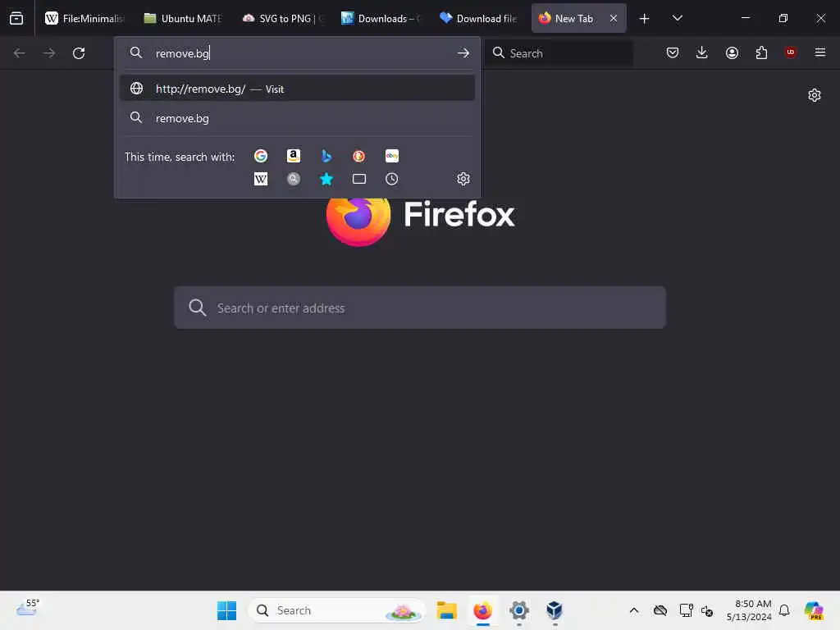Show hidden system tray icons
The image size is (840, 630).
click(634, 610)
